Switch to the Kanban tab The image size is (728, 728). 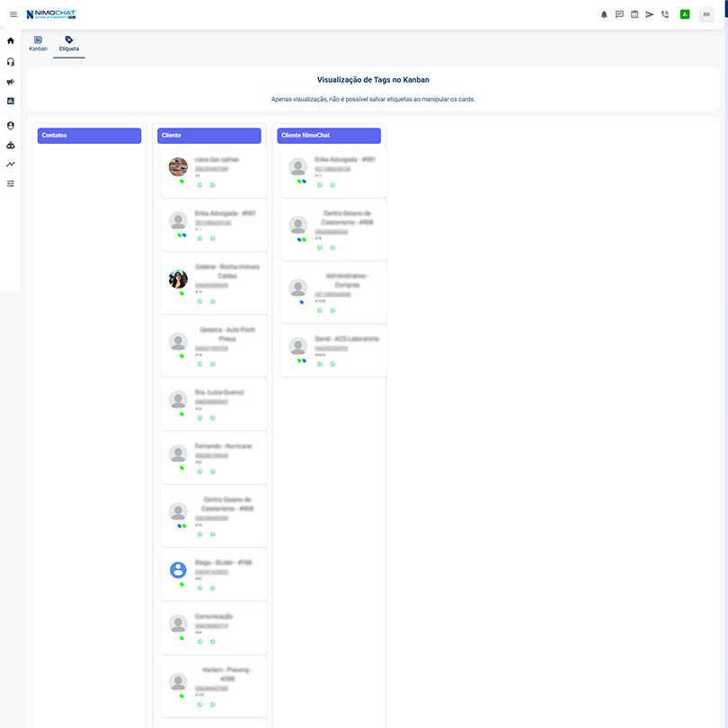(37, 43)
